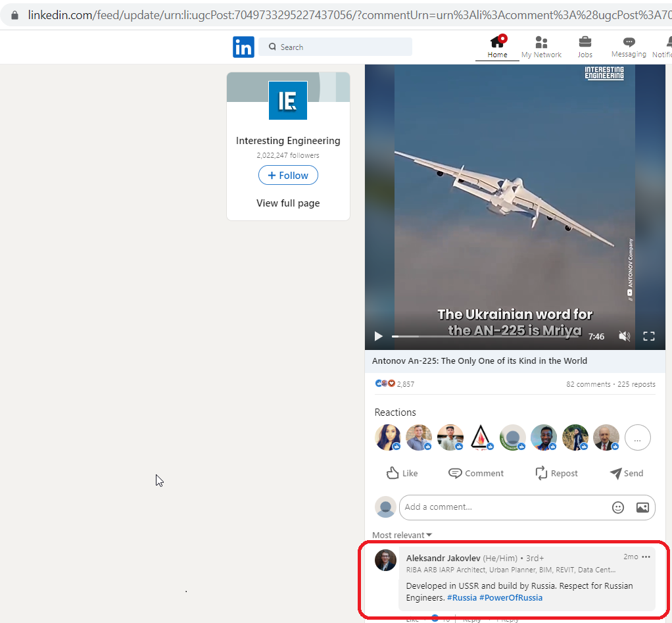Click the #Russia hashtag
672x623 pixels.
coord(462,598)
